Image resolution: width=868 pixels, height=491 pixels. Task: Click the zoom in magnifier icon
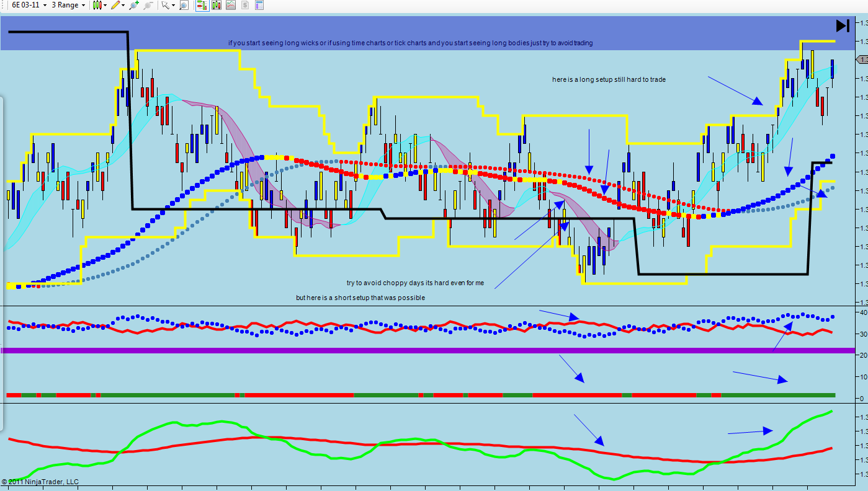pyautogui.click(x=133, y=5)
